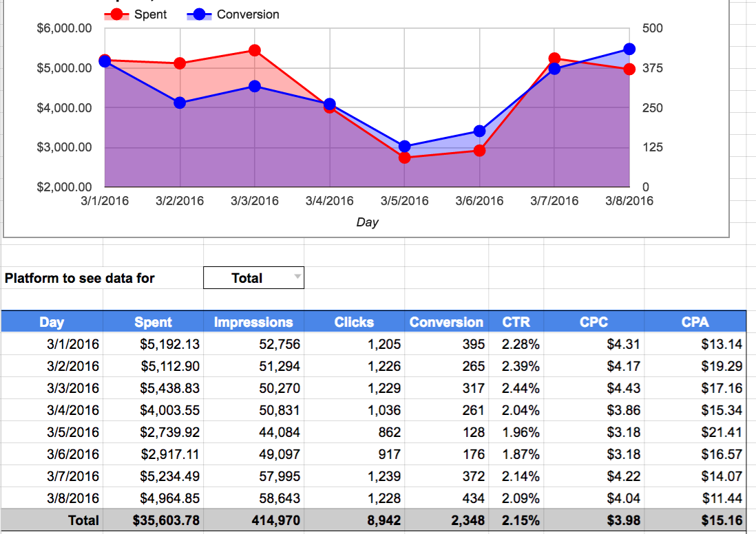Click the CTR column header
The width and height of the screenshot is (756, 534).
point(516,322)
